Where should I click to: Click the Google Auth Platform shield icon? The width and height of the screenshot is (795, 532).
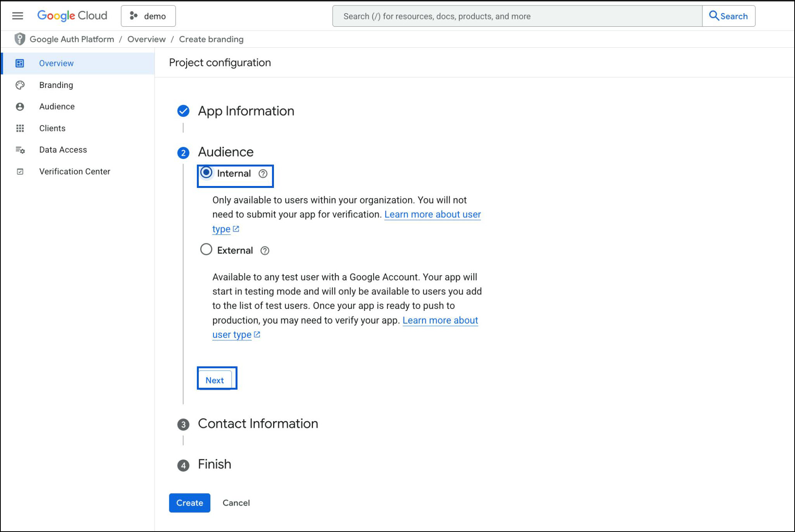coord(19,39)
